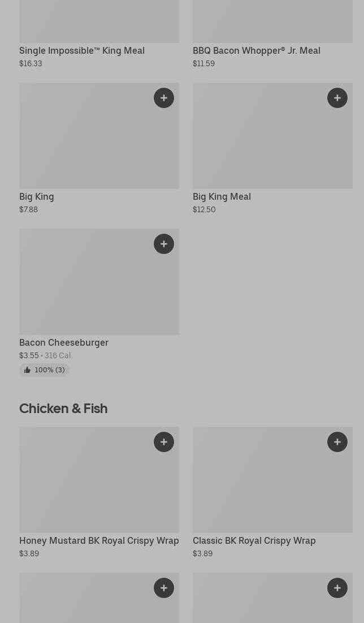
Task: Add Classic BK Royal Crispy Wrap plus icon
Action: [337, 442]
